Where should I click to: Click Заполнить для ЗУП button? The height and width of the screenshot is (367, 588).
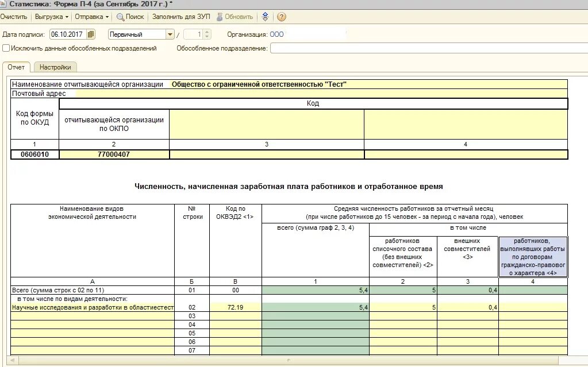pyautogui.click(x=181, y=17)
